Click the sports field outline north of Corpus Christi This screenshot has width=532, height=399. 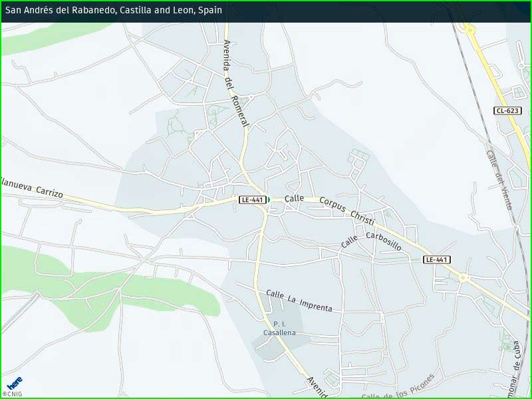359,156
